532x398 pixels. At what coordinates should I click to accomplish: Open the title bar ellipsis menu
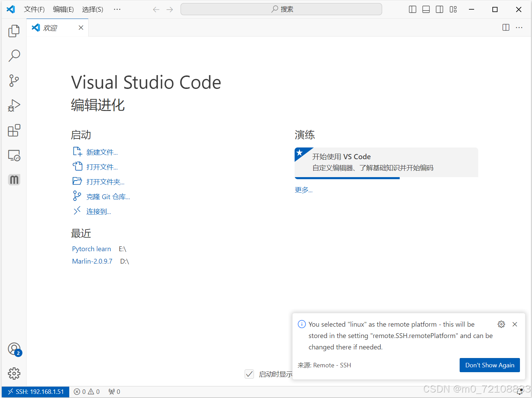click(117, 9)
